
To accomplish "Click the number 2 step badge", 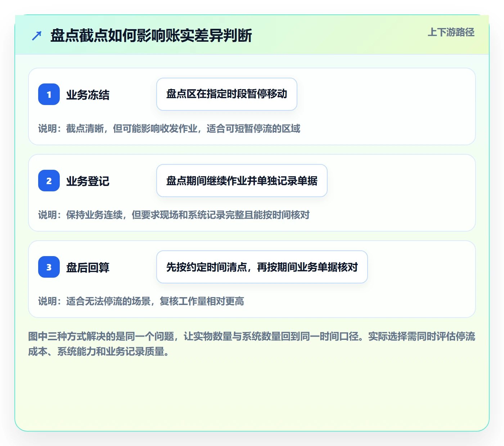I will tap(49, 181).
